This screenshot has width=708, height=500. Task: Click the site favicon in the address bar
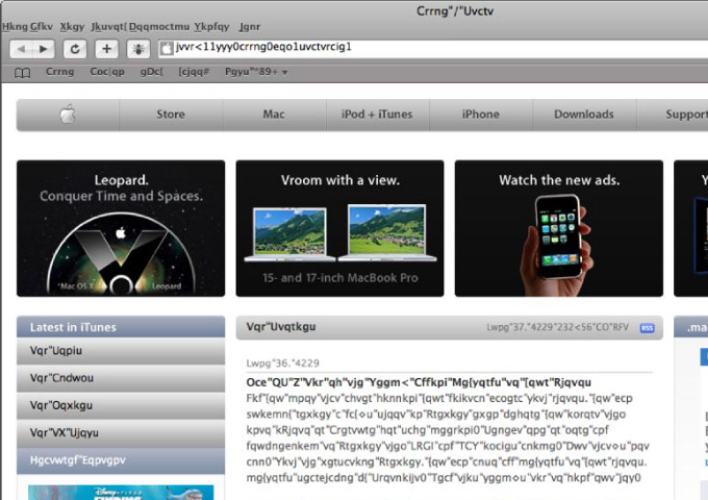click(167, 48)
